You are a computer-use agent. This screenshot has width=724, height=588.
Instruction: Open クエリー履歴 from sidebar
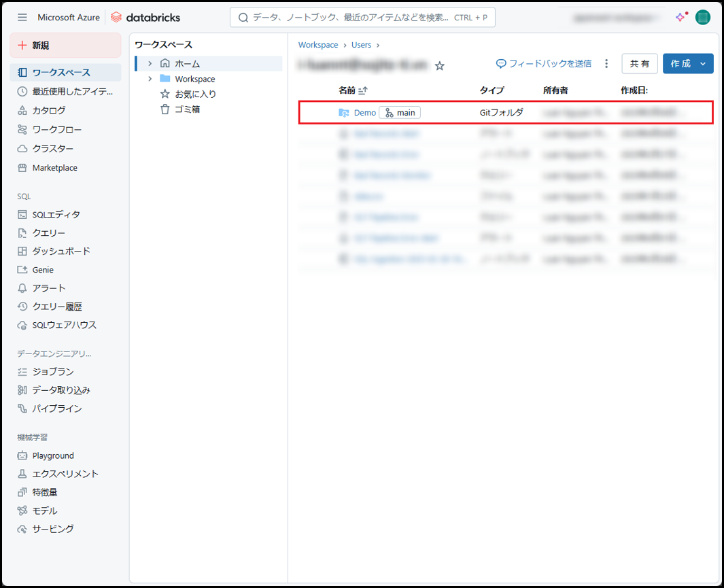pos(65,307)
